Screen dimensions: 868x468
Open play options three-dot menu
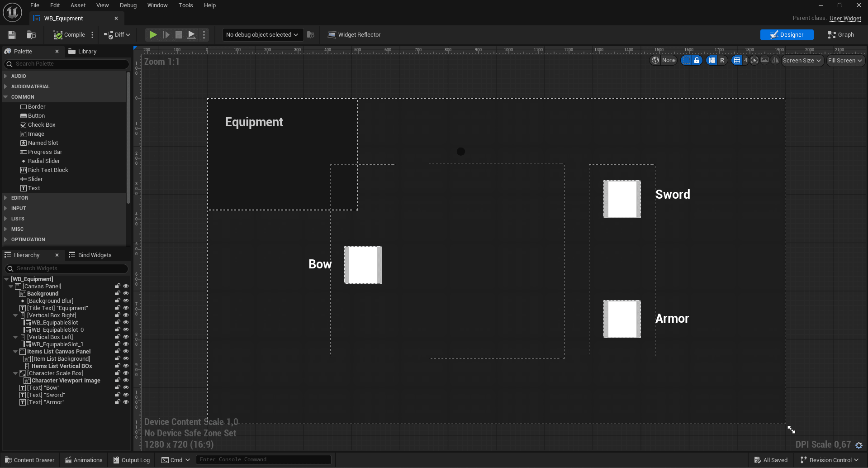pyautogui.click(x=204, y=35)
